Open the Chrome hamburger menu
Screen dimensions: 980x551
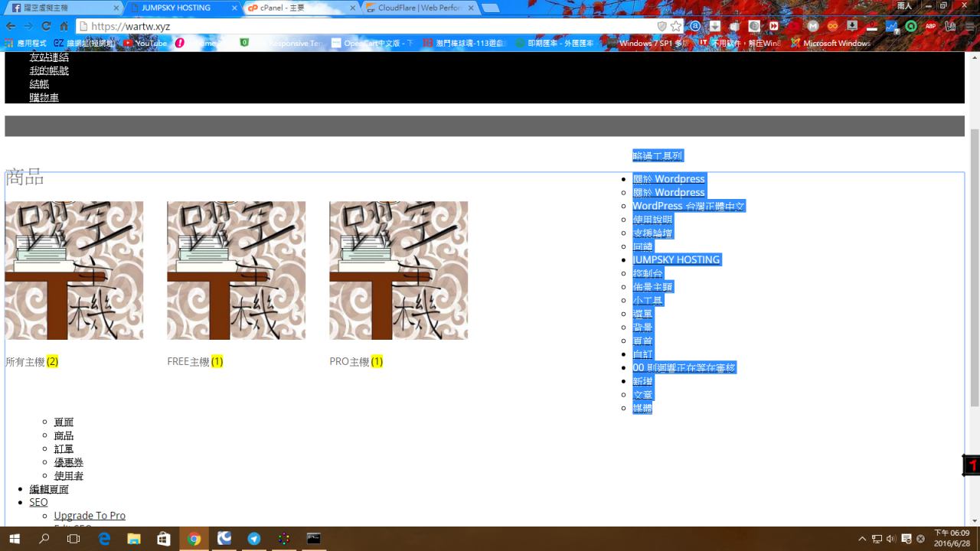(x=969, y=26)
